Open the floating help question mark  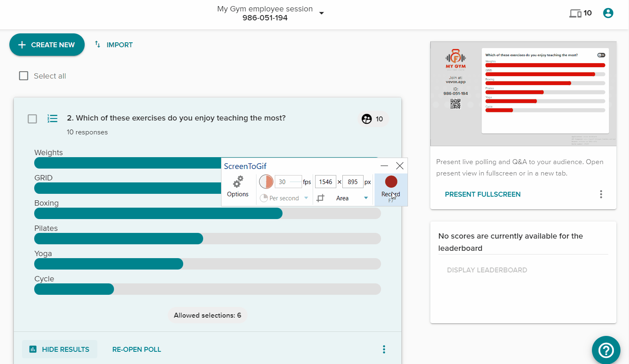[606, 350]
